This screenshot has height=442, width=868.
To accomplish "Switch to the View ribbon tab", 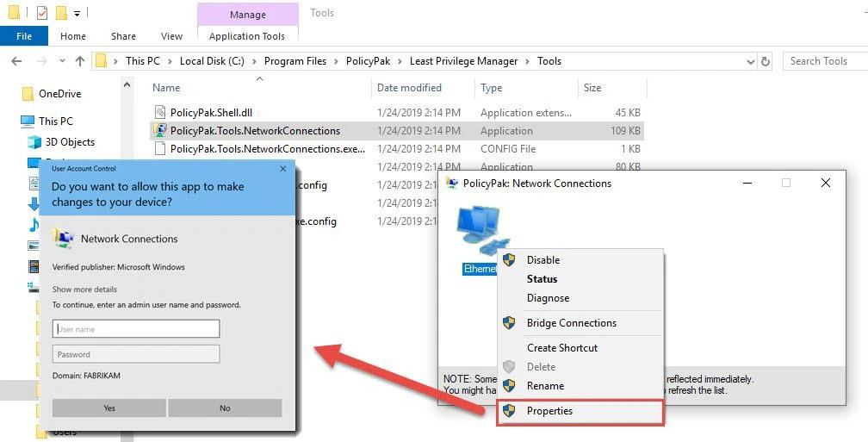I will coord(171,36).
